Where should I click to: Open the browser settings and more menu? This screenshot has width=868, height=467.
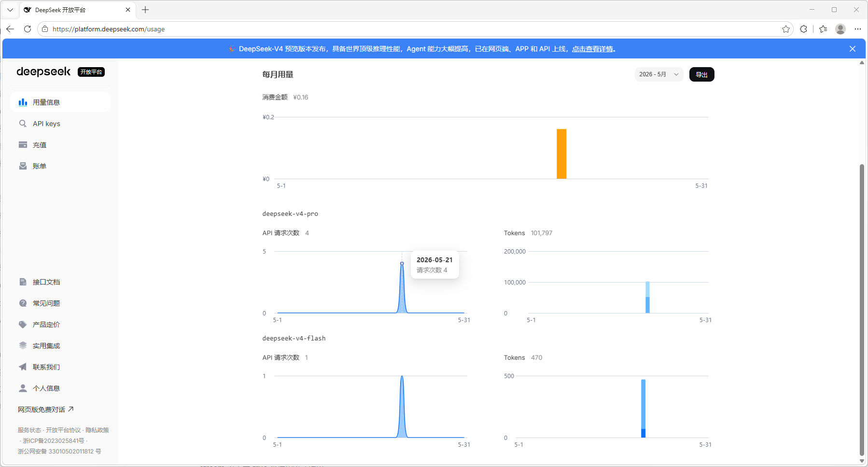click(858, 29)
